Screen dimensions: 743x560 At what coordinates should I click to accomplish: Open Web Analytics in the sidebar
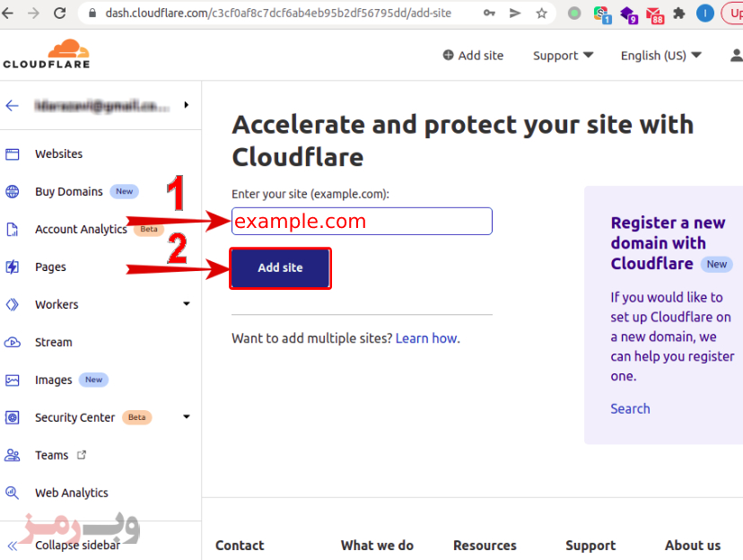point(72,494)
